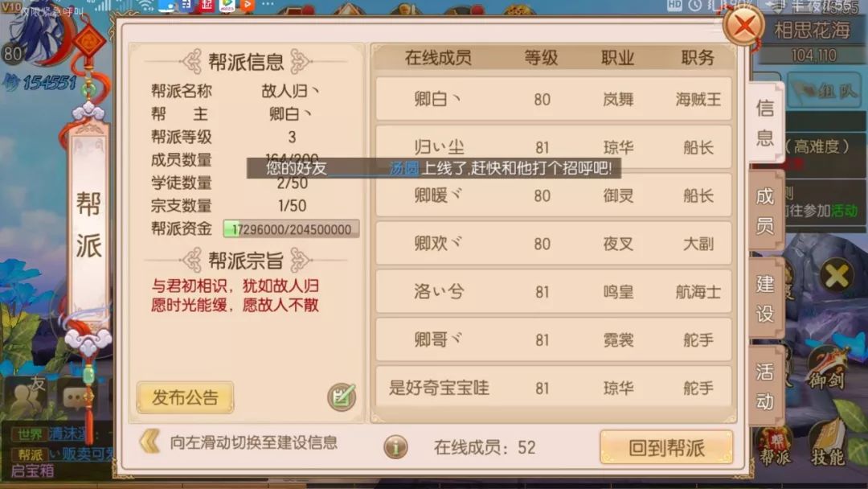The width and height of the screenshot is (868, 489).
Task: Click the yellow X button beside 建设
Action: (x=837, y=275)
